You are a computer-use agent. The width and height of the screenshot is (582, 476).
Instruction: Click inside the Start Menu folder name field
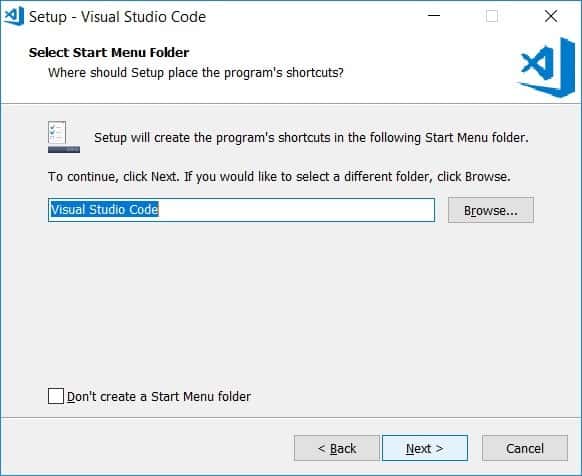coord(241,210)
